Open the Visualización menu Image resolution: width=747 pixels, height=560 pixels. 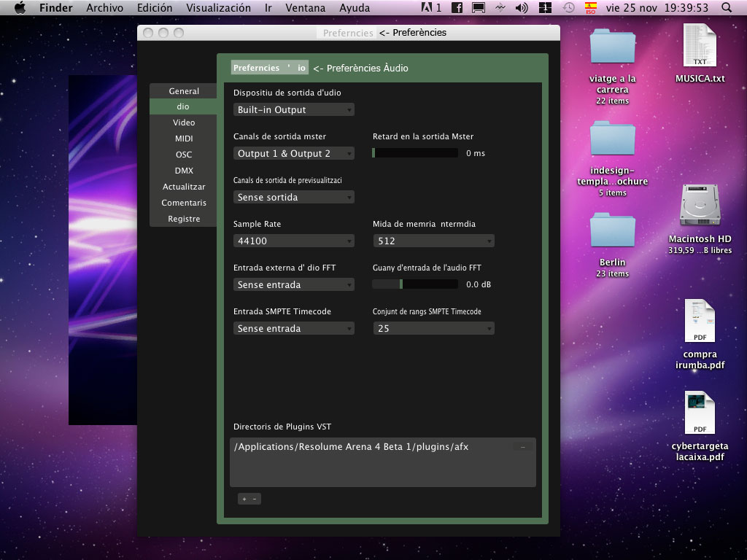218,7
